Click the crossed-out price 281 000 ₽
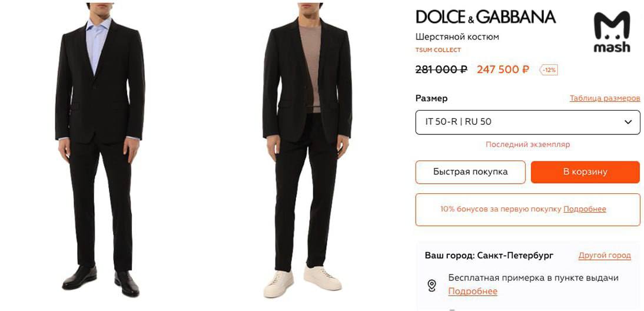This screenshot has width=644, height=311. pos(441,70)
